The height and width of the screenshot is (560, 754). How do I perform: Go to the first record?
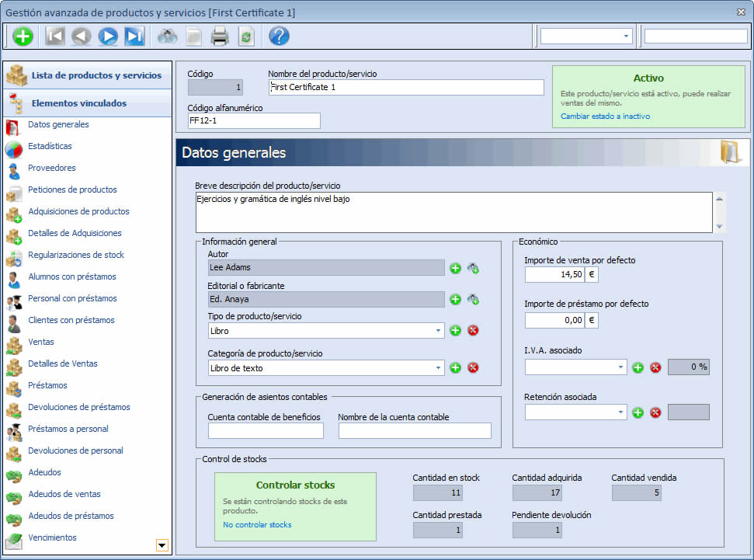55,36
